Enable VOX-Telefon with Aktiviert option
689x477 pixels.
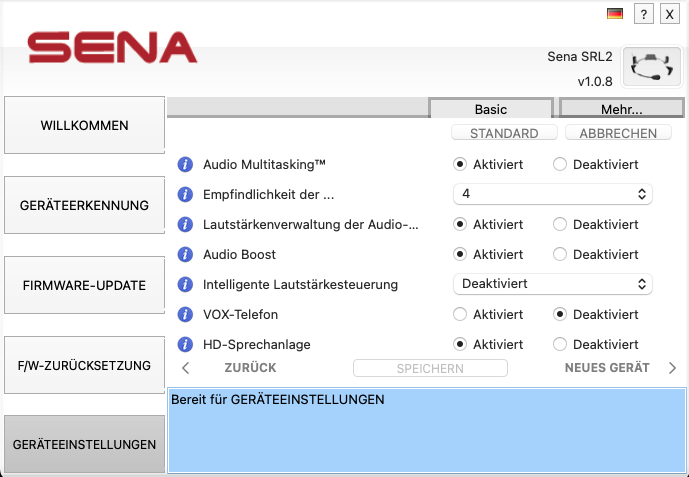pyautogui.click(x=460, y=314)
